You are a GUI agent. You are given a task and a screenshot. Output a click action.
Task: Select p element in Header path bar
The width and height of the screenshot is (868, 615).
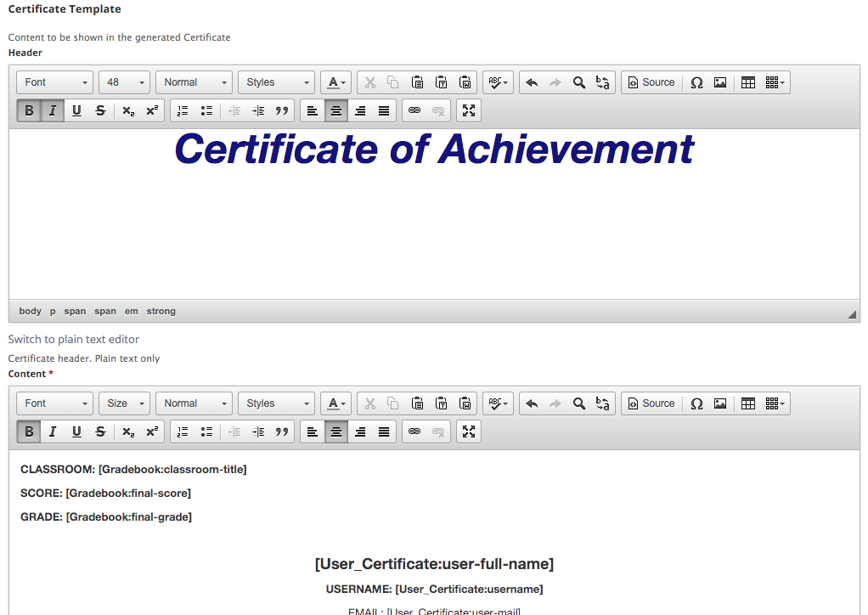53,311
